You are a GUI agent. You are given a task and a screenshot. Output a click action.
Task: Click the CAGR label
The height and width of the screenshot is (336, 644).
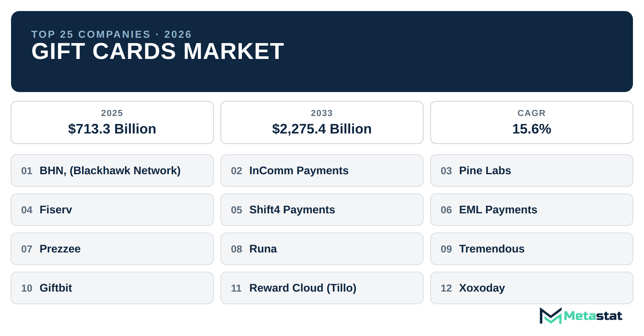(x=532, y=113)
